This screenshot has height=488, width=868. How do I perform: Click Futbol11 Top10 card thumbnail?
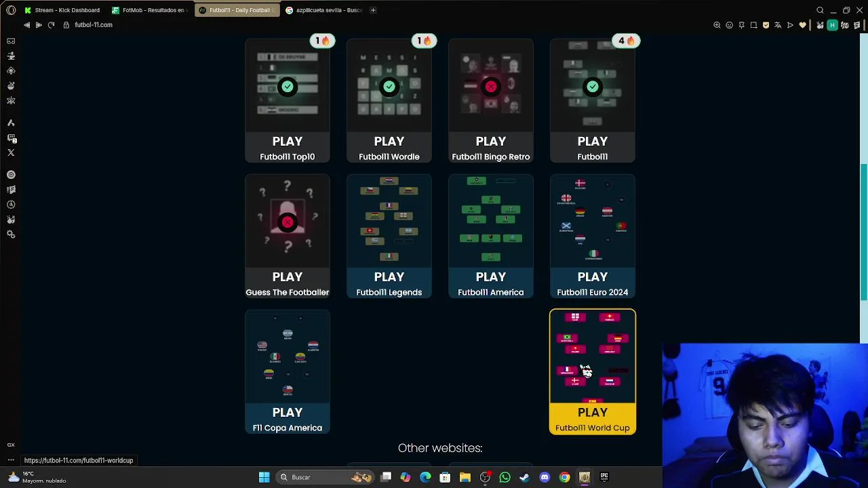point(288,86)
